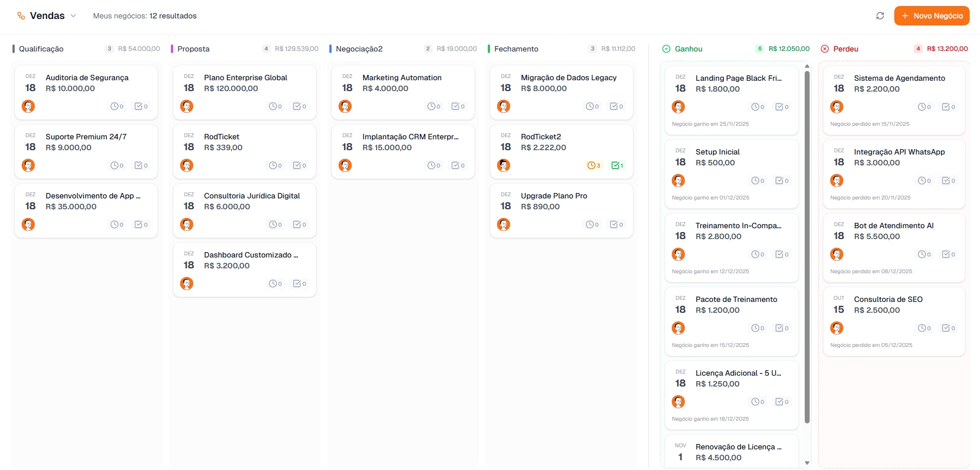This screenshot has width=980, height=470.
Task: Click the clock icon on Plano Enterprise Global
Action: (x=273, y=106)
